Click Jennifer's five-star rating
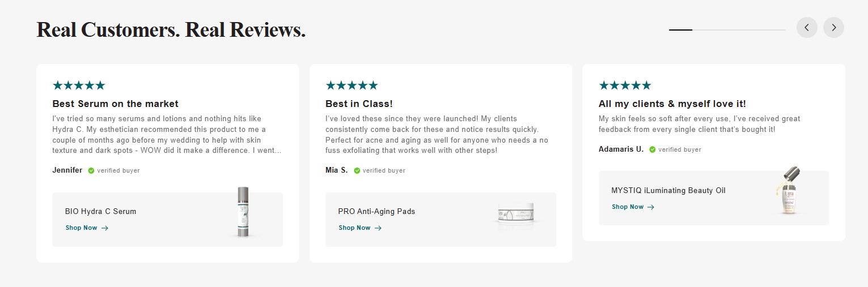868x287 pixels. (x=79, y=85)
